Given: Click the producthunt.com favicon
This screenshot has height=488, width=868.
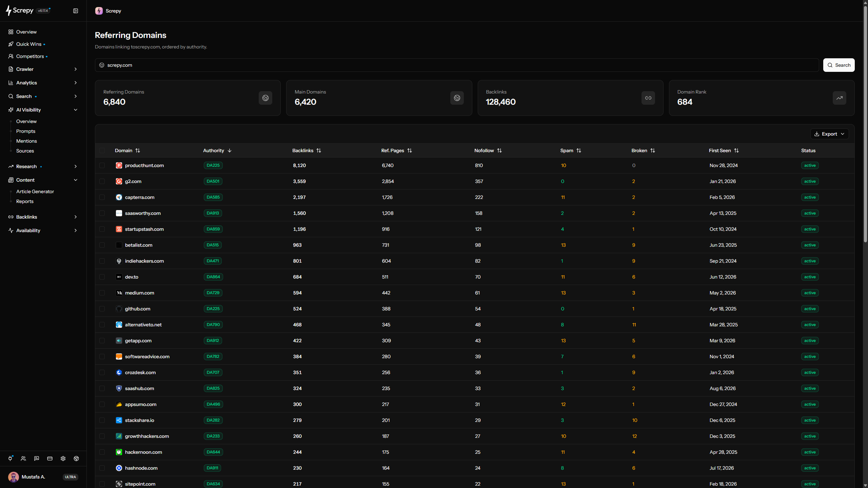Looking at the screenshot, I should pyautogui.click(x=119, y=165).
